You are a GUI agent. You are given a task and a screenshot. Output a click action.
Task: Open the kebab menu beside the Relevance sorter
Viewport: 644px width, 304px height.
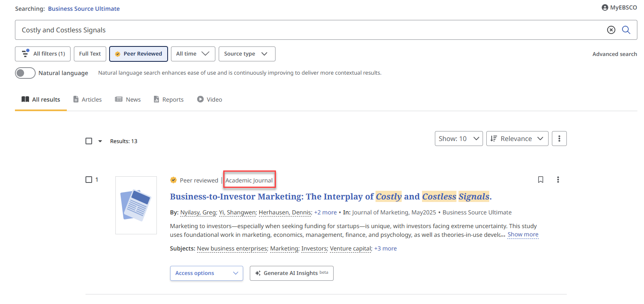click(x=559, y=138)
